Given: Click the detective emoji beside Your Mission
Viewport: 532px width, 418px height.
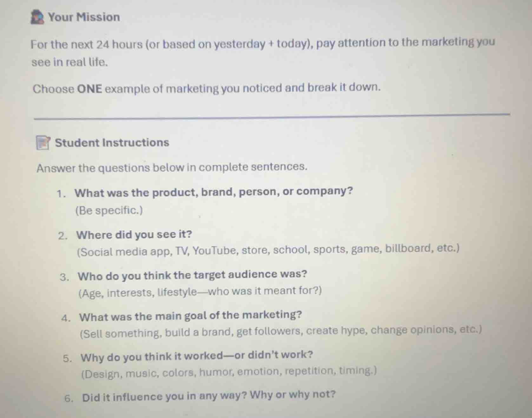Looking at the screenshot, I should coord(37,17).
